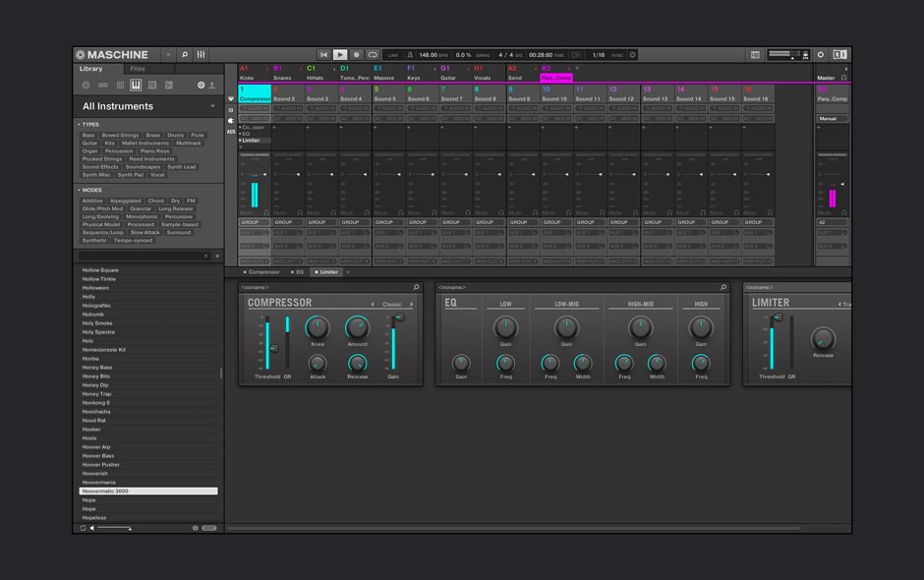Toggle the browser view icon in the header
Screen dimensions: 924x580
coord(756,55)
